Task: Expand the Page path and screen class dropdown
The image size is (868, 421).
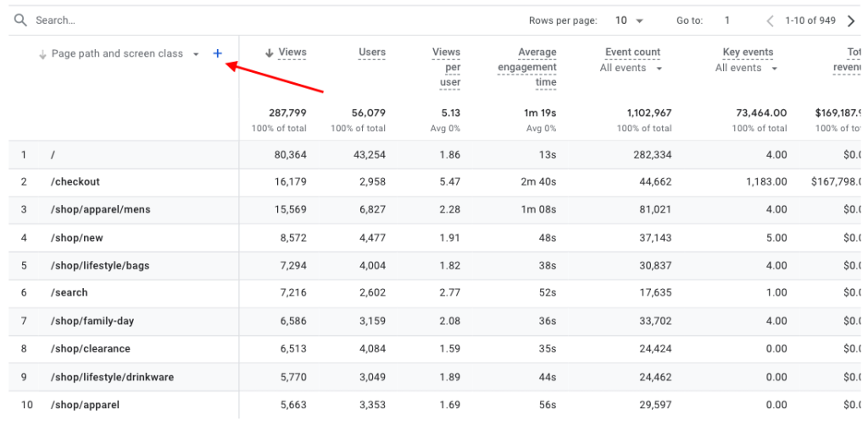Action: [x=196, y=54]
